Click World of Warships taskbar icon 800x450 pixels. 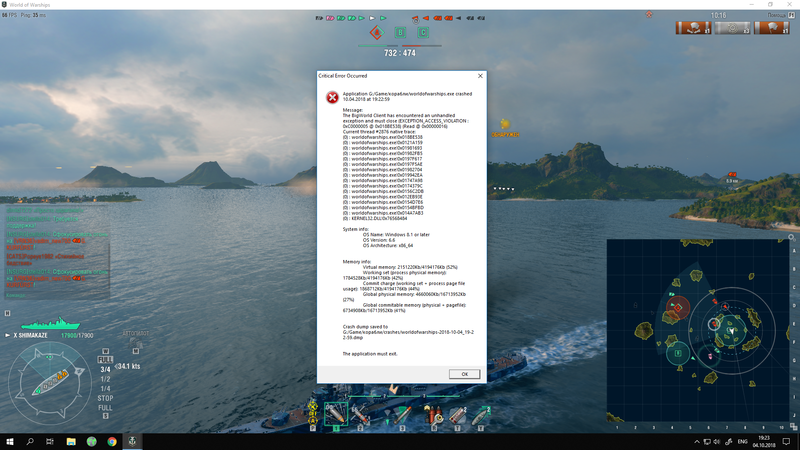click(132, 441)
